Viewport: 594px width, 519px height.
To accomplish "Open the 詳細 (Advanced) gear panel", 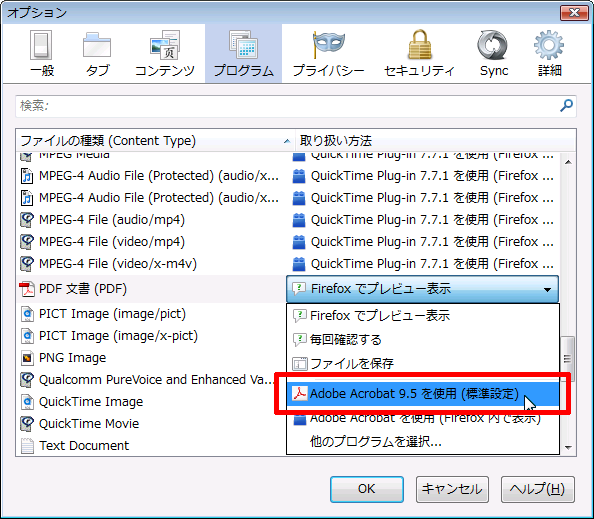I will coord(549,54).
